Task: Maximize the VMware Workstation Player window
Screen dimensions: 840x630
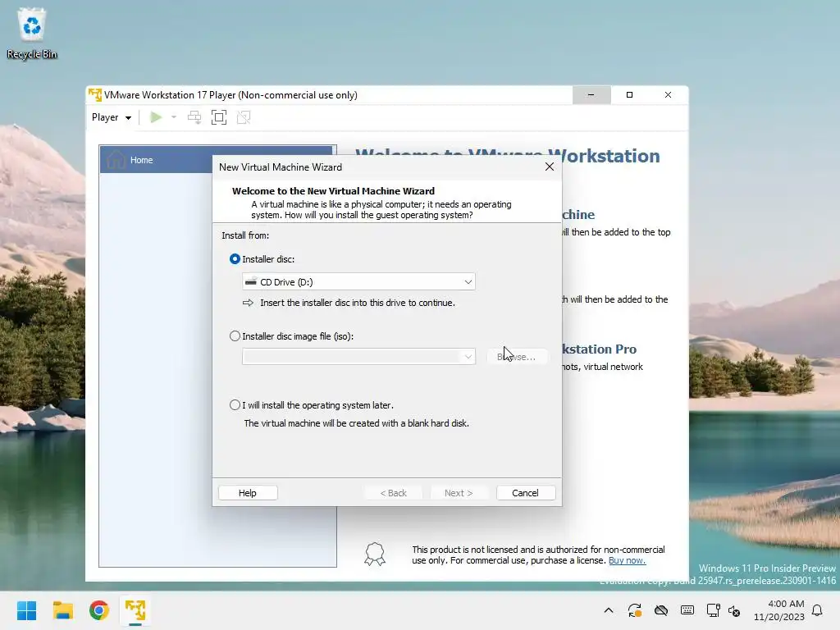Action: pos(629,95)
